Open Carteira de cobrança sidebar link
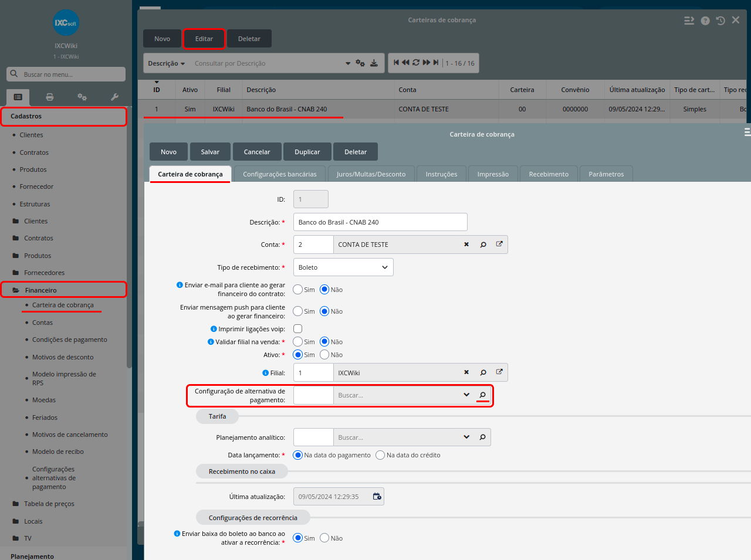Screen dimensions: 751x560 (63, 305)
